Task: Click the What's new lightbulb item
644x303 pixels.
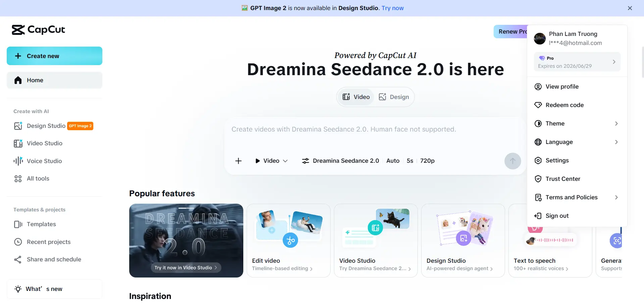Action: 54,289
